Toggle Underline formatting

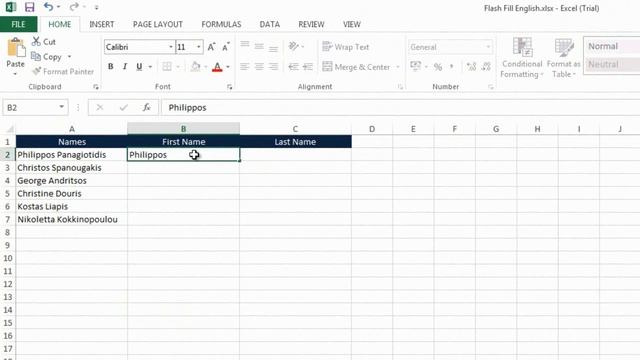[x=139, y=67]
